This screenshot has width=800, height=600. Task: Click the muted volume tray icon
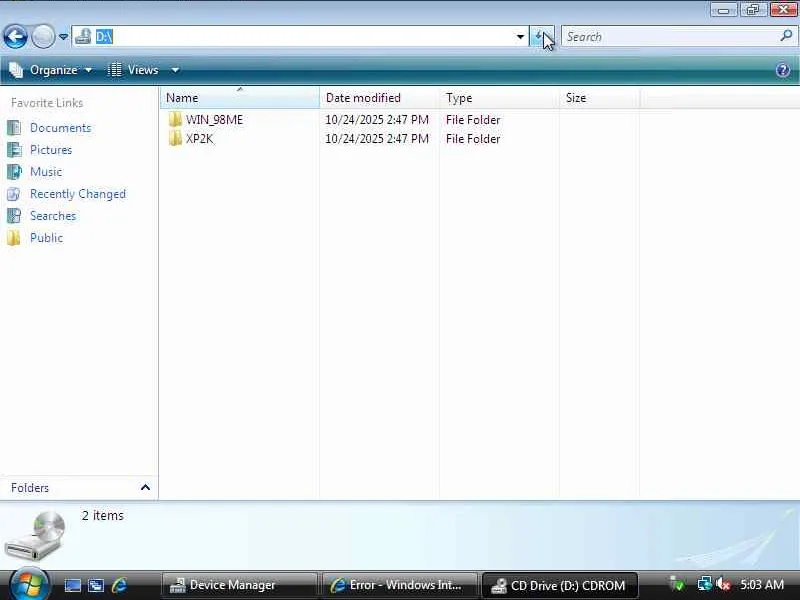(723, 584)
